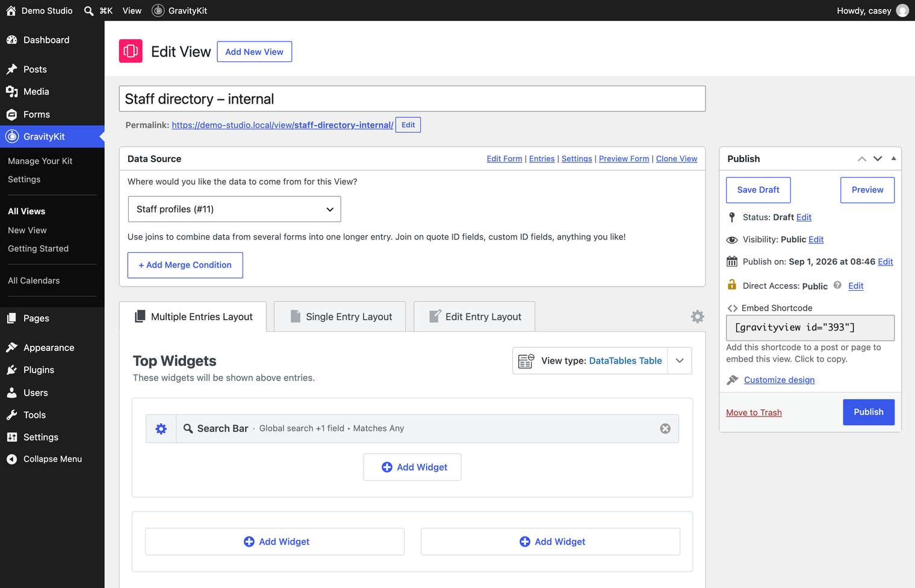Click the View type table layout icon
Image resolution: width=915 pixels, height=588 pixels.
click(x=526, y=361)
